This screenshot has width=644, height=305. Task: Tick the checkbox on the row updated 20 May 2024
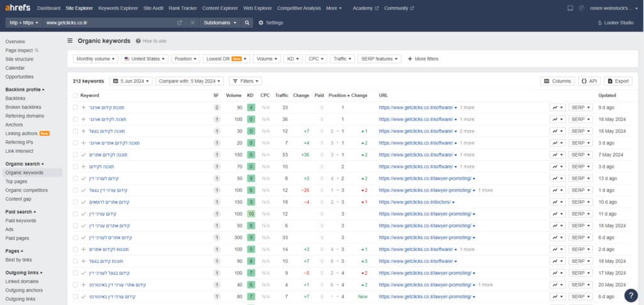click(75, 285)
